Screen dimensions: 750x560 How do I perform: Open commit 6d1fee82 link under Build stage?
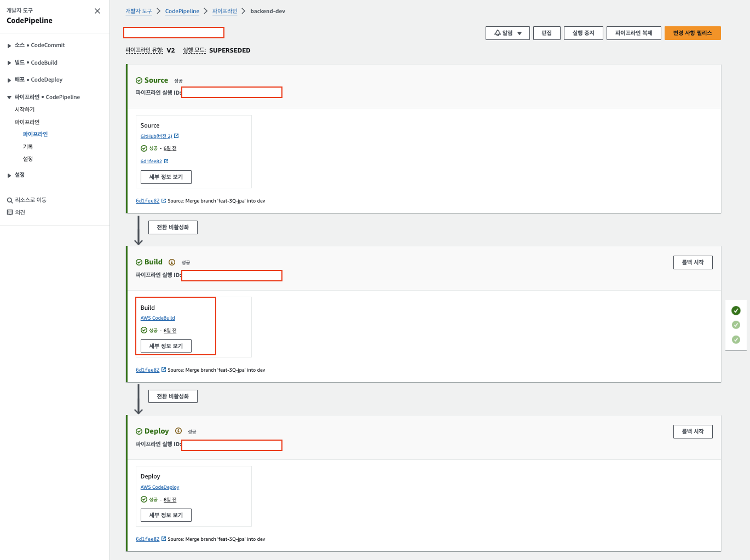148,370
